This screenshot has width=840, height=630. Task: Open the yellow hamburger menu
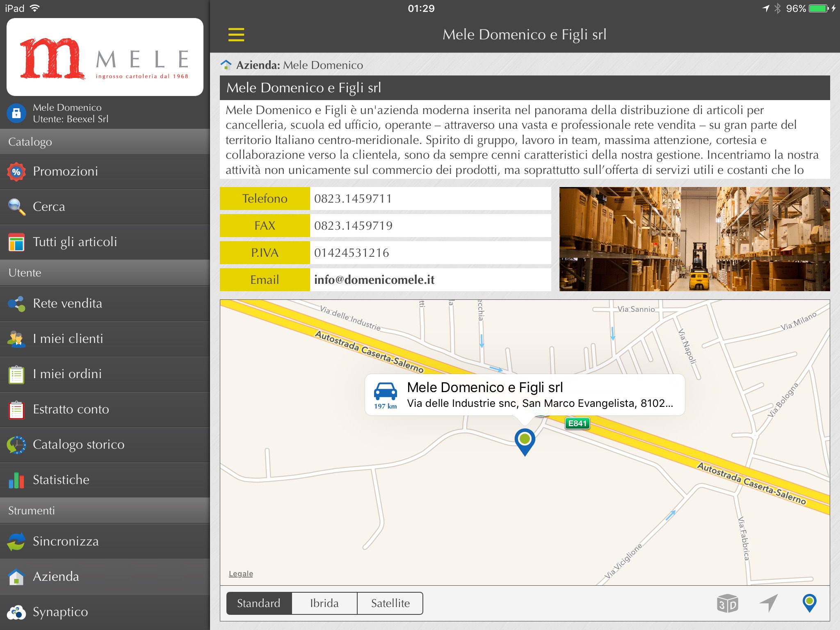236,34
